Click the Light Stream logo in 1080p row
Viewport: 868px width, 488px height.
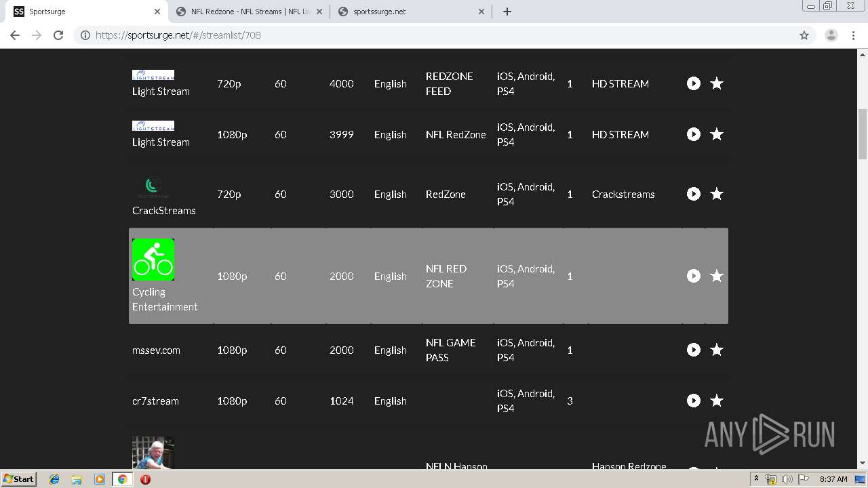click(153, 125)
